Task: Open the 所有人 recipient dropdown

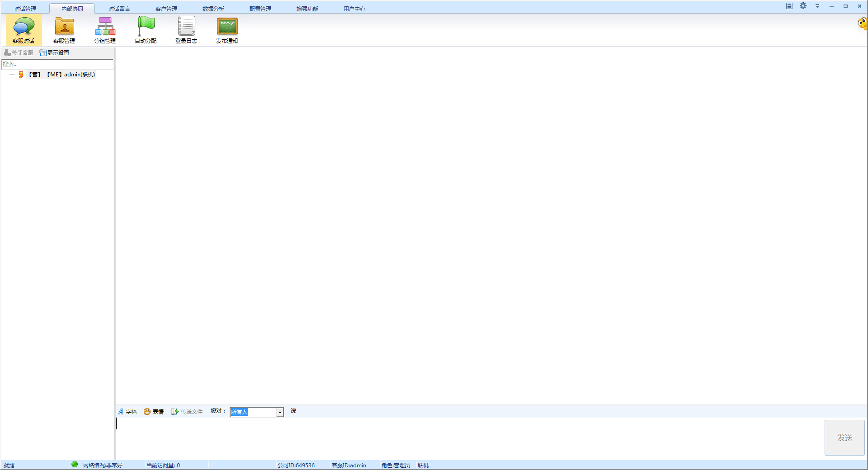Action: click(x=280, y=412)
